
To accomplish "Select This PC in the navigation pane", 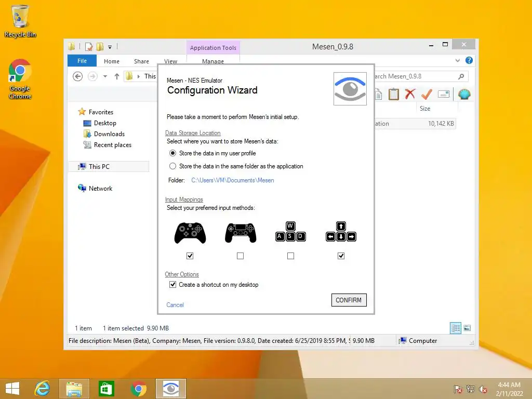I will 109,167.
